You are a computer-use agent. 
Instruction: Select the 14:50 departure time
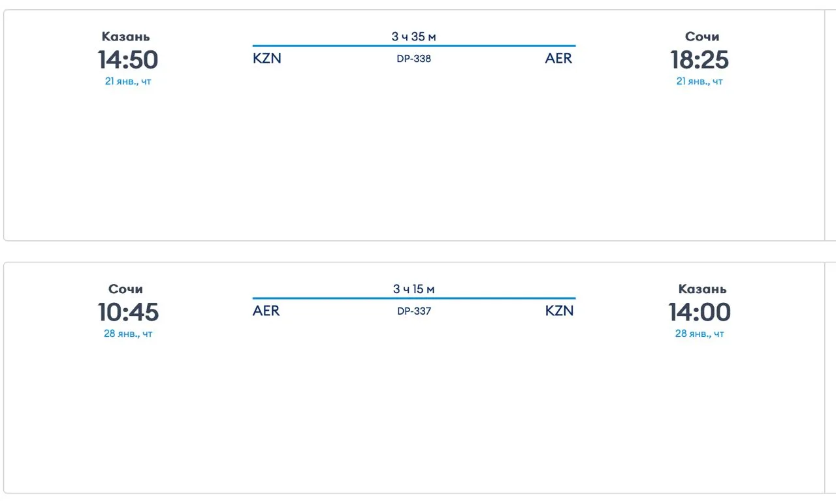pos(128,60)
